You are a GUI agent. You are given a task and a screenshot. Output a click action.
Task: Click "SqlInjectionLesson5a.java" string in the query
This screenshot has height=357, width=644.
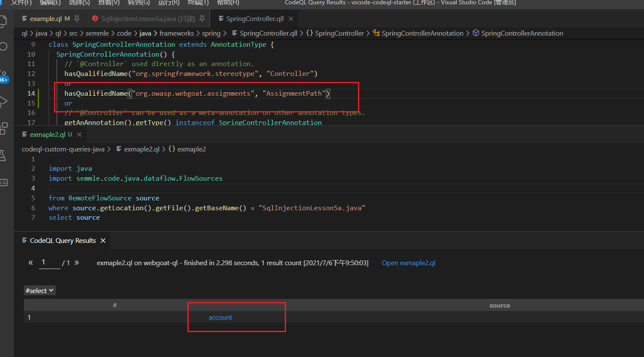(312, 208)
